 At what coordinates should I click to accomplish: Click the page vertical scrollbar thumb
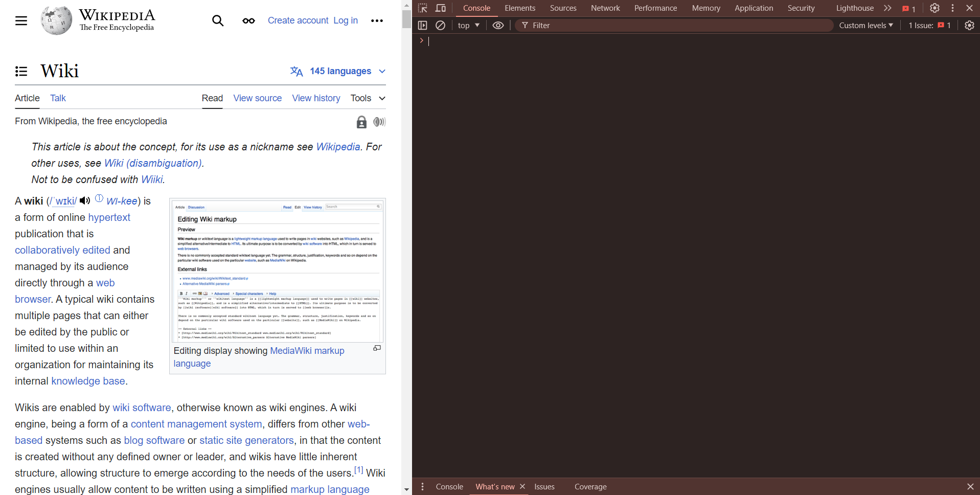pyautogui.click(x=406, y=19)
